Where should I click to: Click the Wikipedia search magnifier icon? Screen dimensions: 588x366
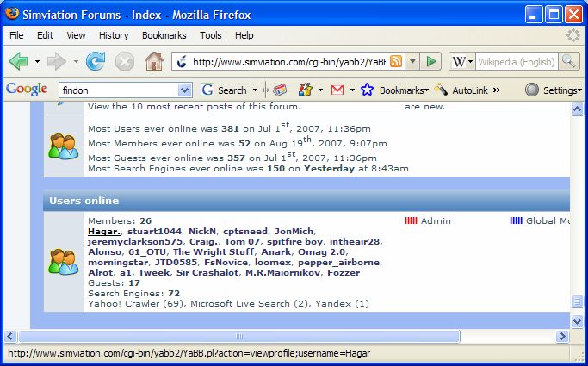(x=568, y=61)
